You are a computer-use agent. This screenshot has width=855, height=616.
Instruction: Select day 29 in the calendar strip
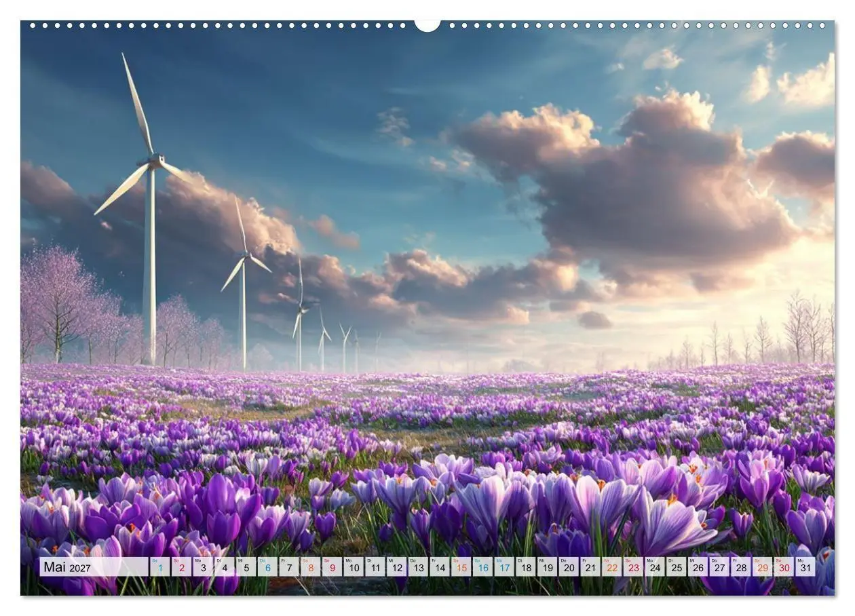762,566
